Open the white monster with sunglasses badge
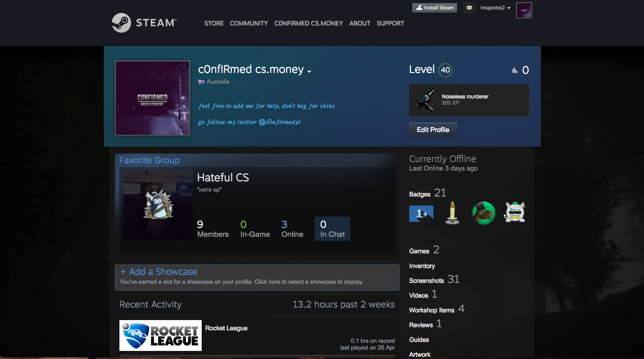644x359 pixels. point(515,213)
